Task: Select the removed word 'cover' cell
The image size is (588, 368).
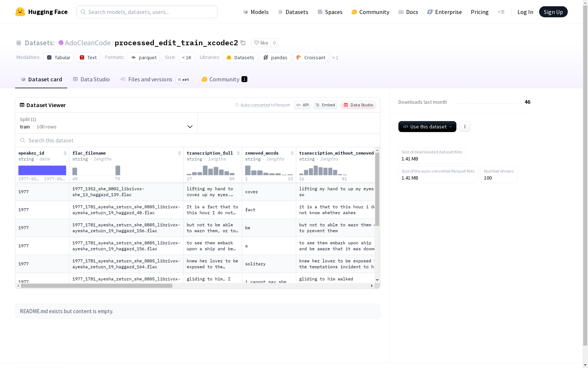Action: 269,192
